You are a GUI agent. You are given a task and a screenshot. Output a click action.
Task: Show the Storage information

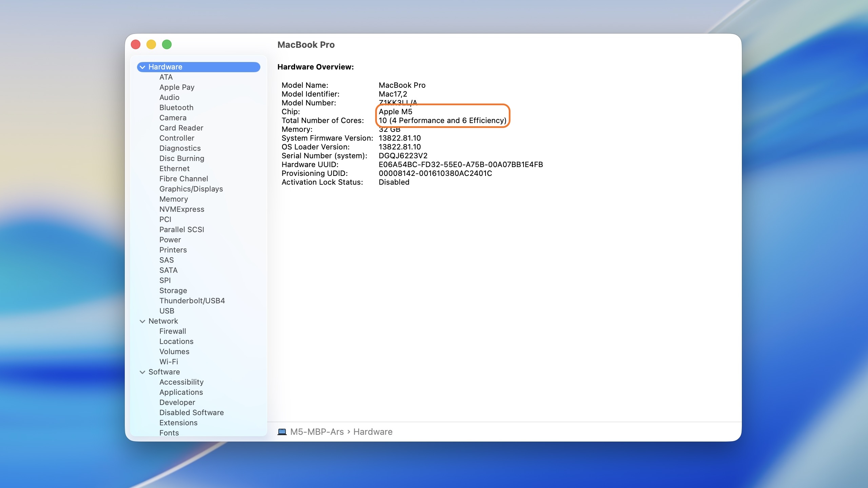[x=173, y=290]
